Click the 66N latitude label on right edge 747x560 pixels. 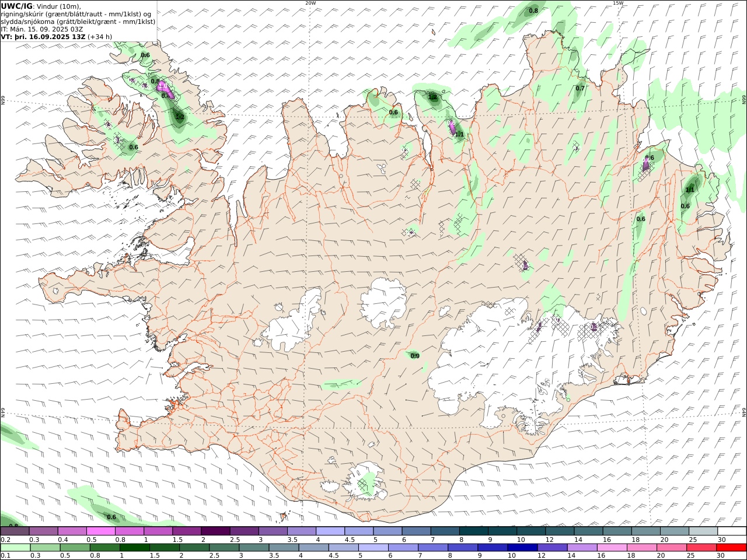[x=744, y=100]
